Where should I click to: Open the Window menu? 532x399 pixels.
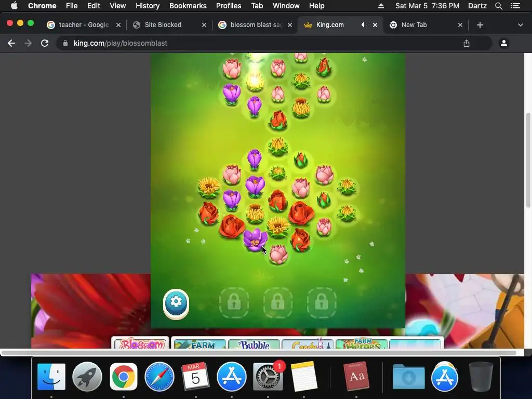click(x=286, y=6)
